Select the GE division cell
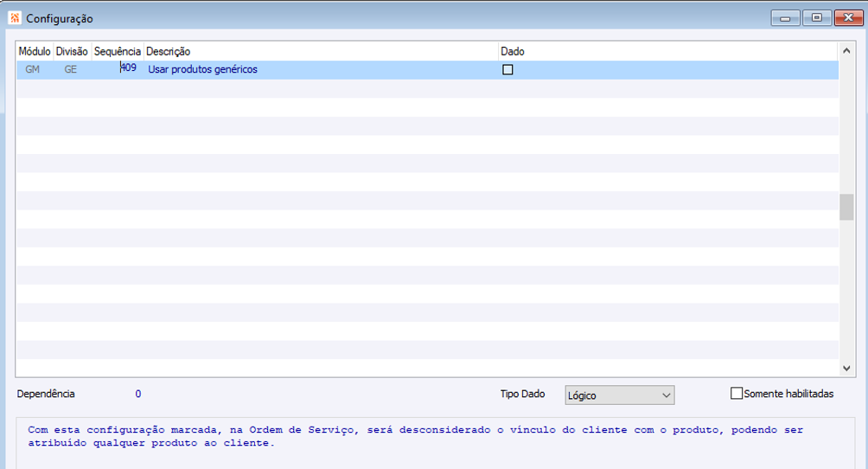Image resolution: width=868 pixels, height=469 pixels. click(x=71, y=70)
